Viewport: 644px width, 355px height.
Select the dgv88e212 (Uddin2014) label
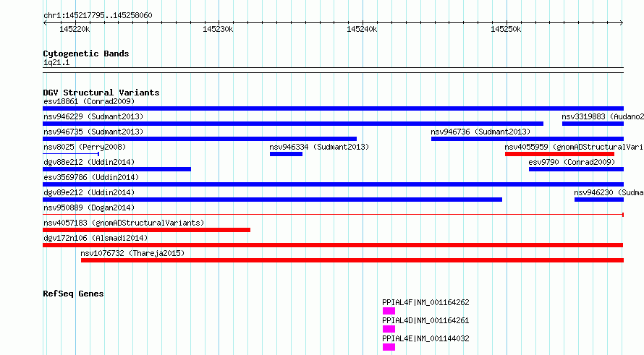(x=89, y=162)
